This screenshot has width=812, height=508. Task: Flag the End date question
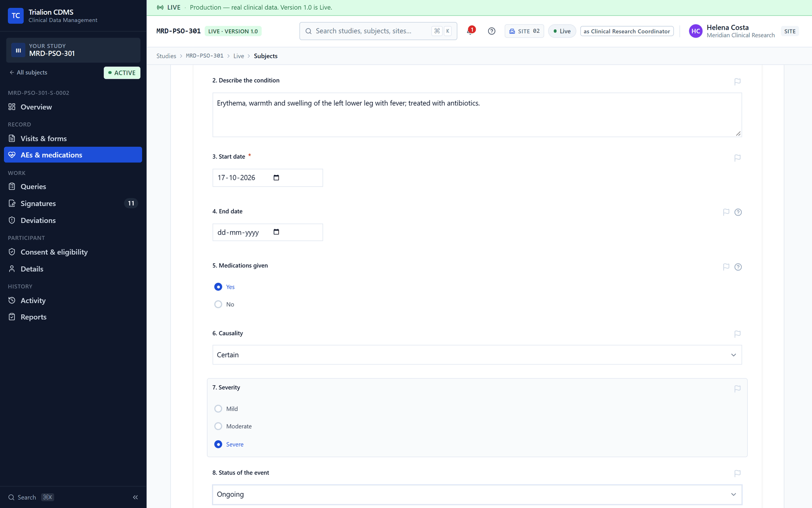726,212
